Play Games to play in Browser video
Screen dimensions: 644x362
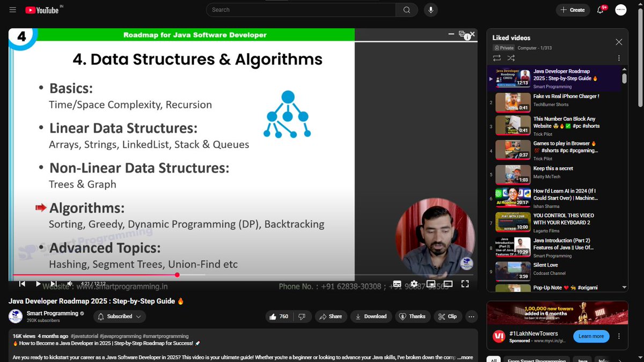point(553,151)
